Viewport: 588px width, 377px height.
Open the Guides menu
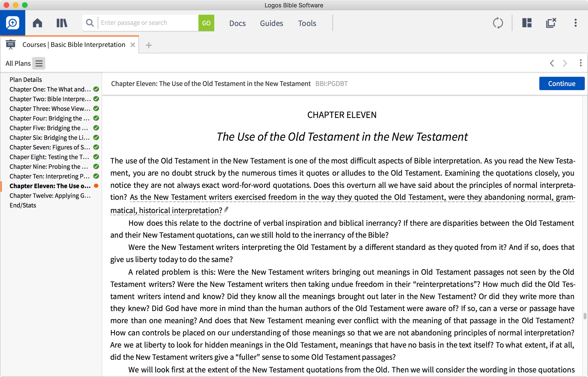(x=271, y=23)
